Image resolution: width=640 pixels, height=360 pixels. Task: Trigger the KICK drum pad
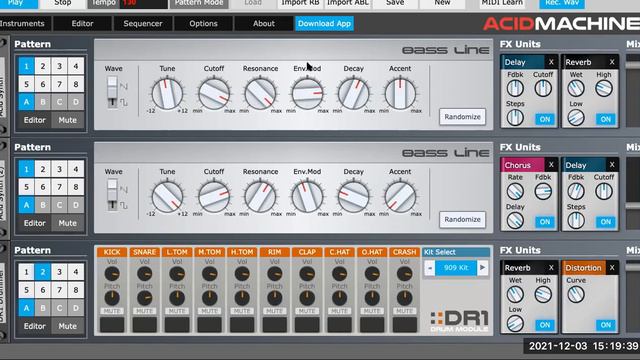(x=112, y=325)
